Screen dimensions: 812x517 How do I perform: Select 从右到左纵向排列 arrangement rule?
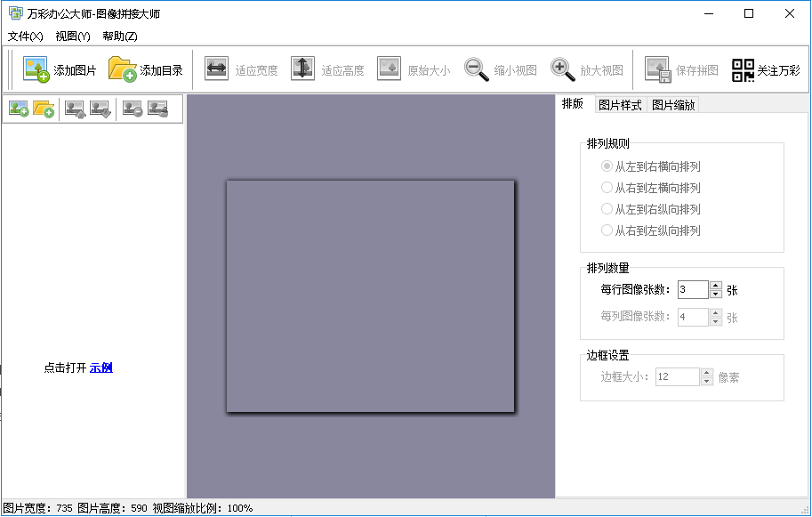pos(607,230)
